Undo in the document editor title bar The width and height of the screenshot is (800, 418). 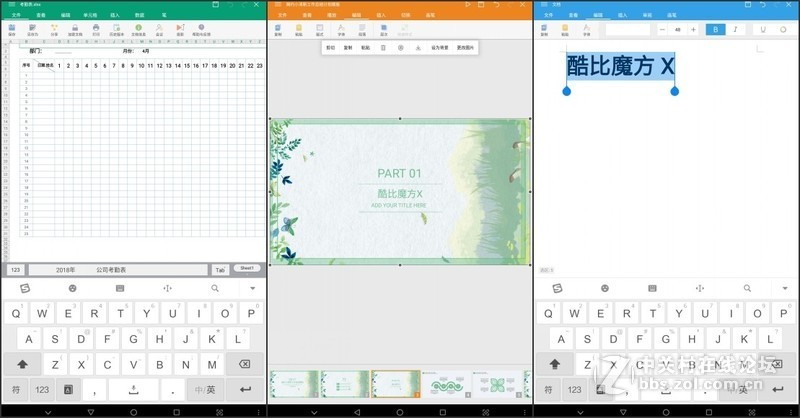[762, 5]
